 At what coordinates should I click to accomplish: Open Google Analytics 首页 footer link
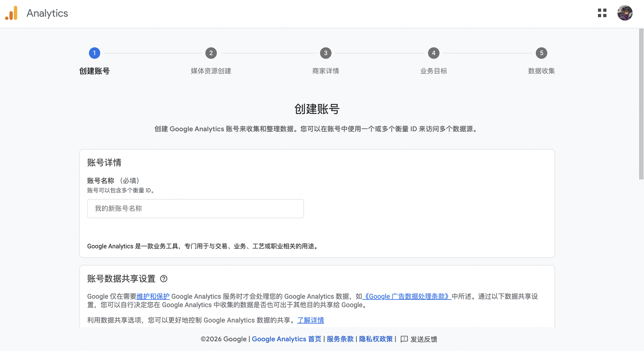click(x=287, y=339)
